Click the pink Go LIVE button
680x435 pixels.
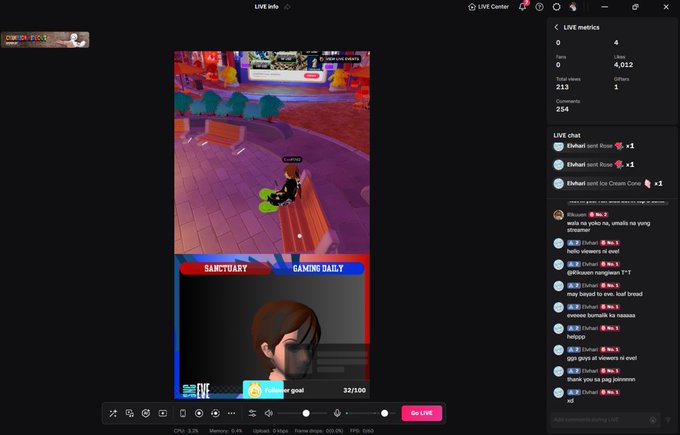pyautogui.click(x=422, y=413)
